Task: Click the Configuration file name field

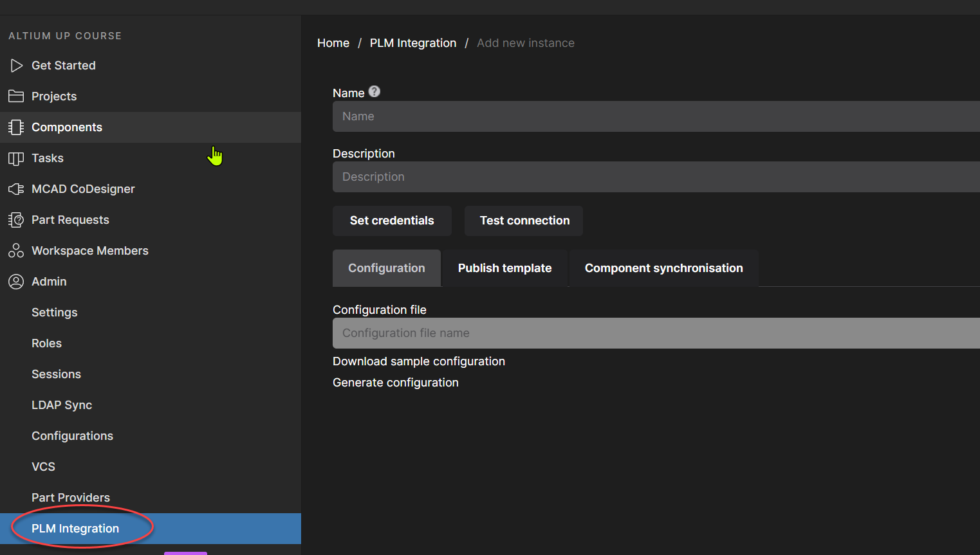Action: pyautogui.click(x=656, y=333)
